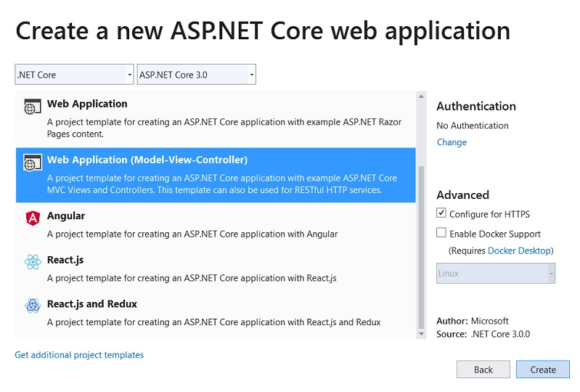Click the Source .NET Core 3.0.0 text
The width and height of the screenshot is (580, 392).
483,335
